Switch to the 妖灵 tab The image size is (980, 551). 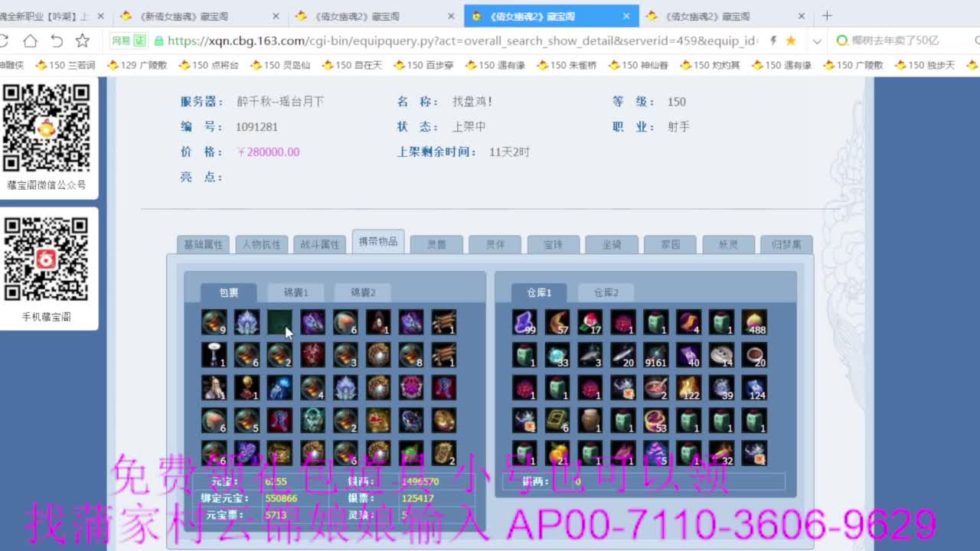click(x=729, y=244)
